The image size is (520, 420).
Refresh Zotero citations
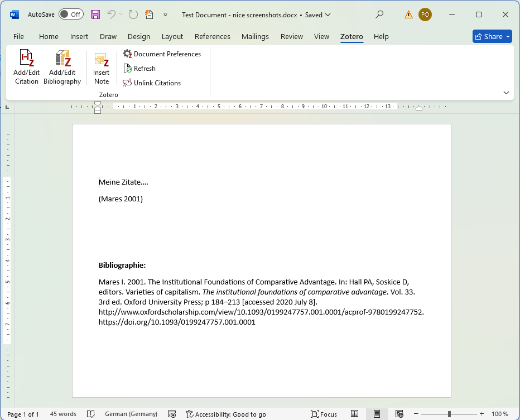pos(139,69)
